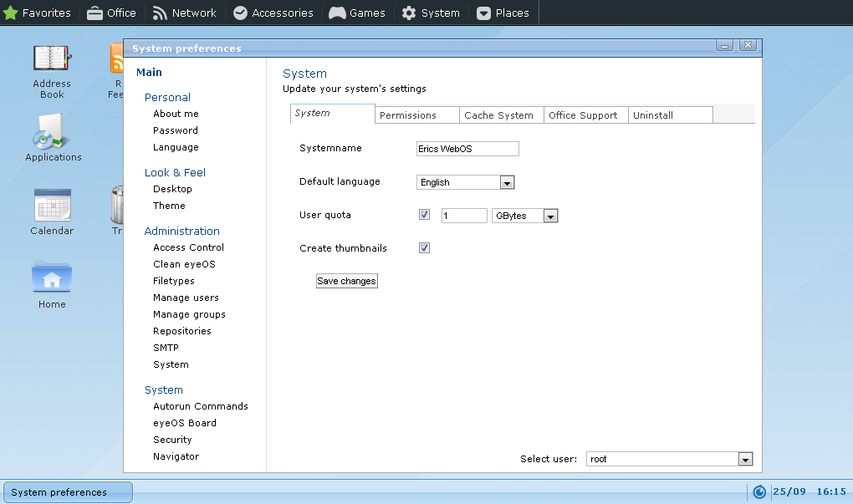Open Desktop under Look & Feel
Viewport: 853px width, 504px height.
172,189
